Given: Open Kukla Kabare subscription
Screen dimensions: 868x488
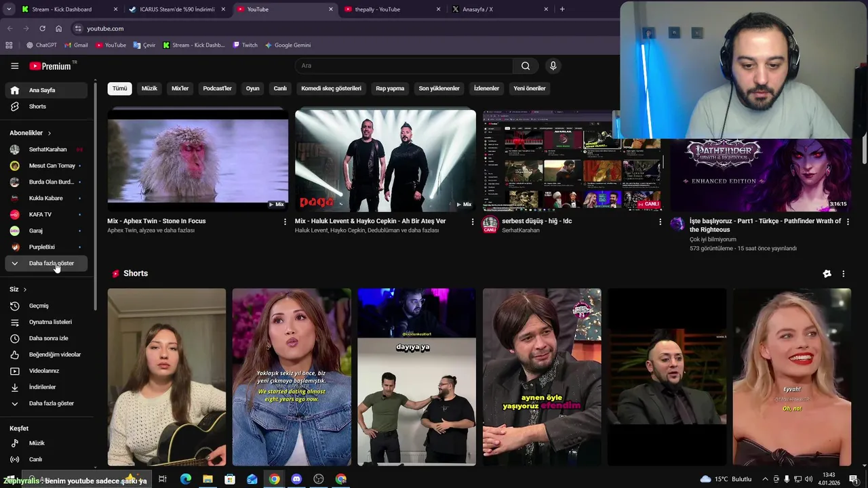Looking at the screenshot, I should tap(46, 198).
